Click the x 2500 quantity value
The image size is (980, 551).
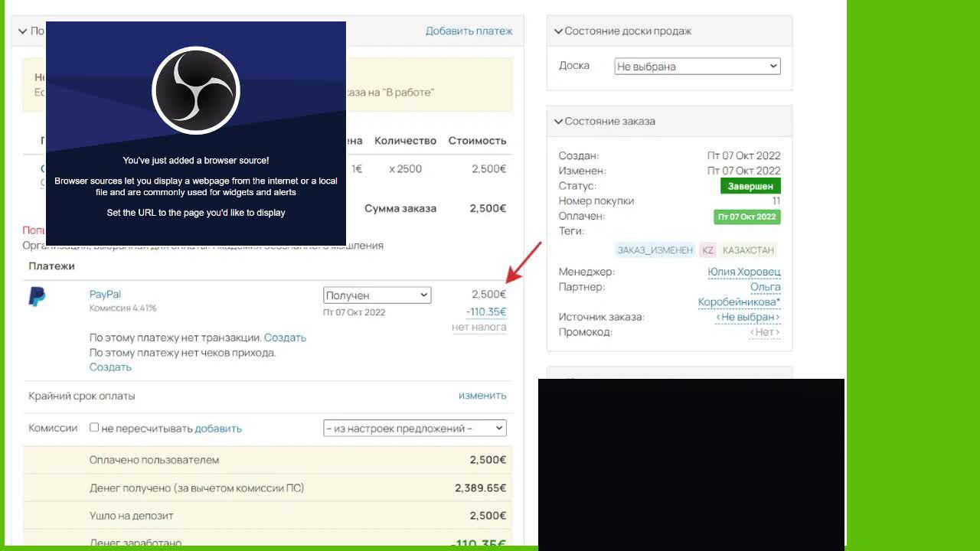[x=405, y=169]
